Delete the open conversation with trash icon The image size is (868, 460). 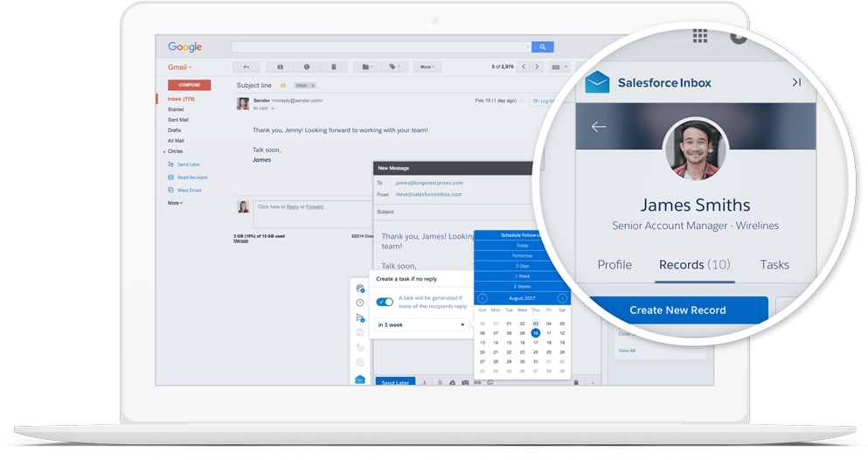pyautogui.click(x=334, y=67)
